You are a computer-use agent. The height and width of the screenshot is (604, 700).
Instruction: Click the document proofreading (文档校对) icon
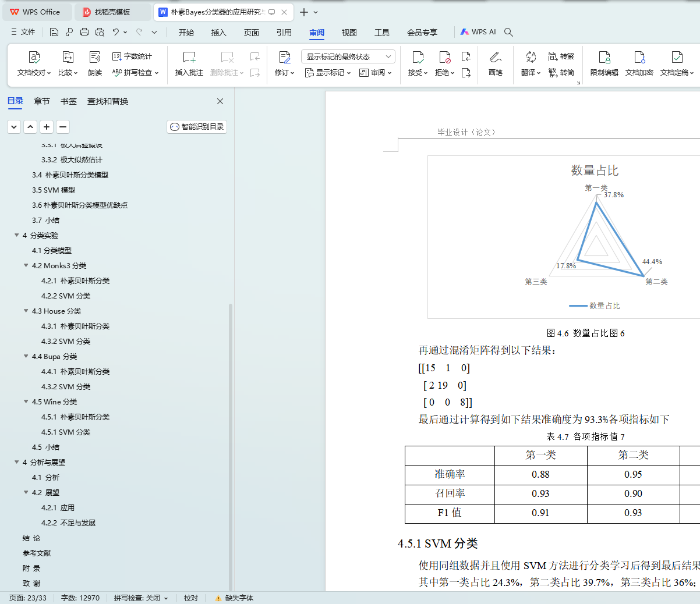(x=34, y=57)
